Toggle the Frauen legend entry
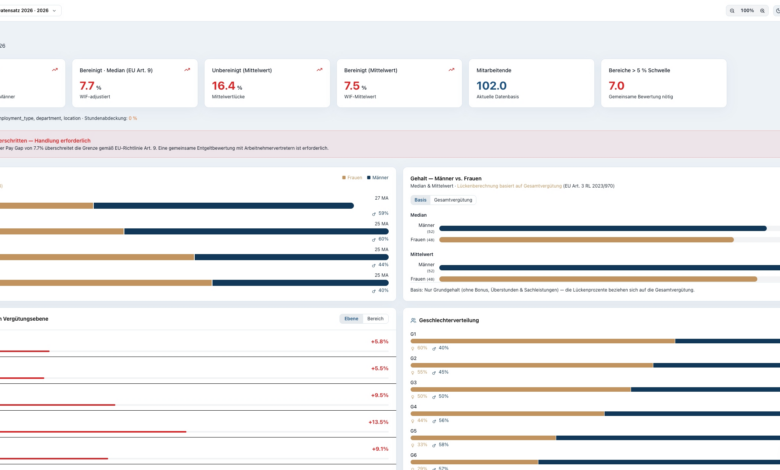Screen dimensions: 780x470 352,178
